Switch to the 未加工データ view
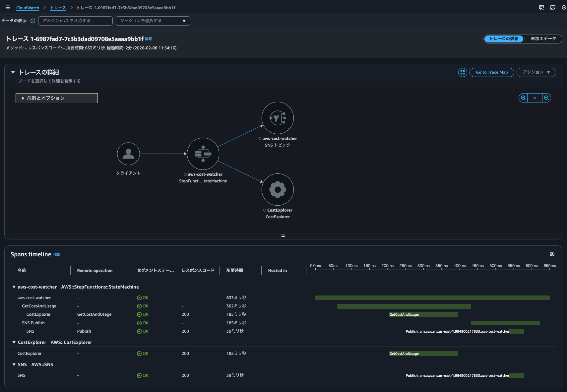This screenshot has height=392, width=567. coord(543,39)
